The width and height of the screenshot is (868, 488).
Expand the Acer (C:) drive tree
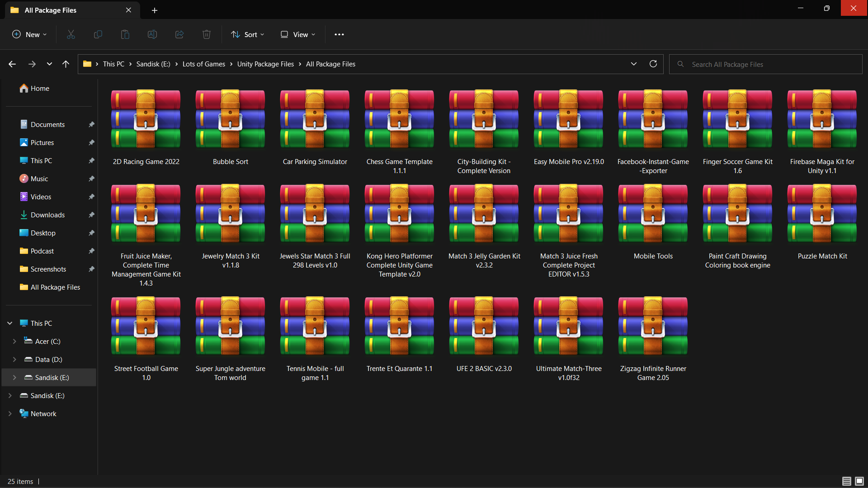(x=14, y=341)
